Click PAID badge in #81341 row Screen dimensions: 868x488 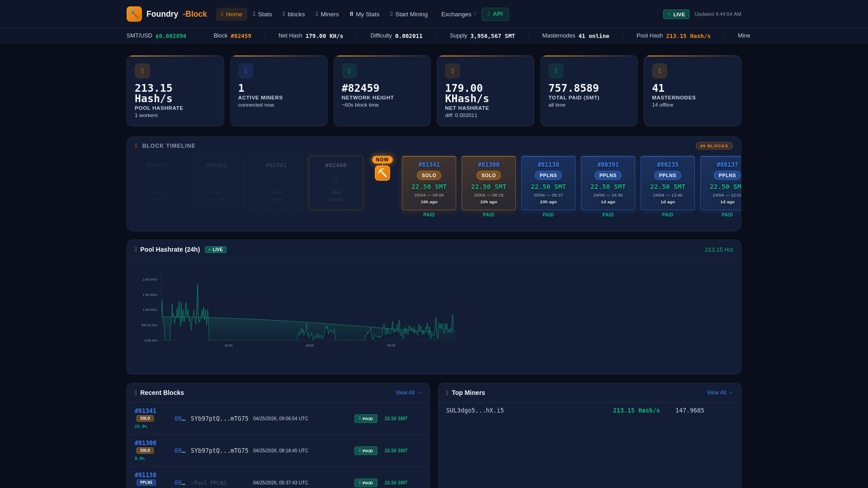pyautogui.click(x=366, y=418)
